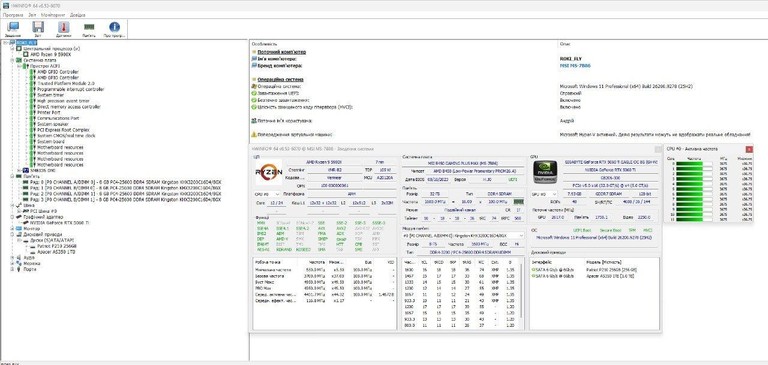
Task: Open the memory module selection dropdown
Action: click(463, 236)
